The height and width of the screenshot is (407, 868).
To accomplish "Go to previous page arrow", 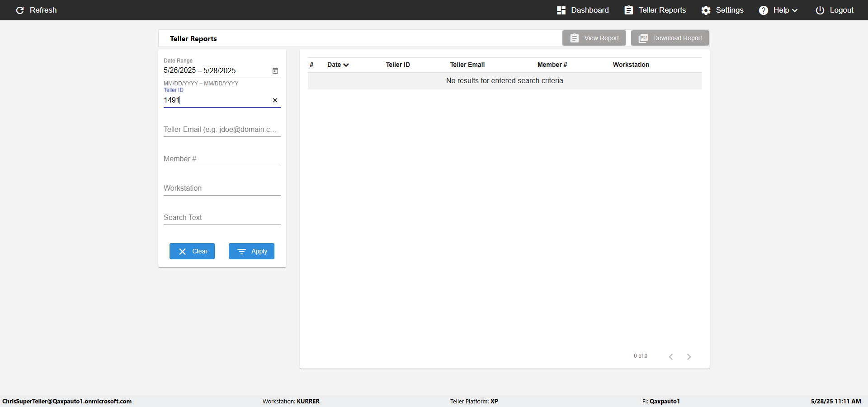I will point(671,357).
